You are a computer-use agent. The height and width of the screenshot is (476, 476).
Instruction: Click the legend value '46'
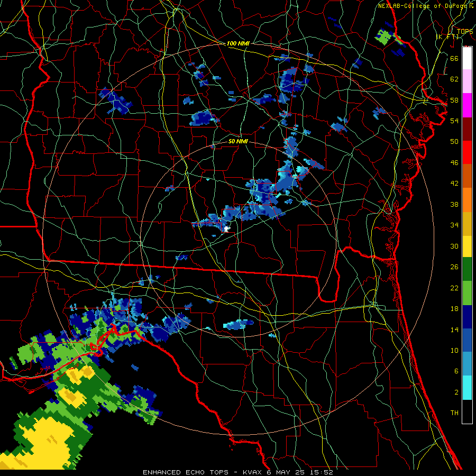(454, 163)
